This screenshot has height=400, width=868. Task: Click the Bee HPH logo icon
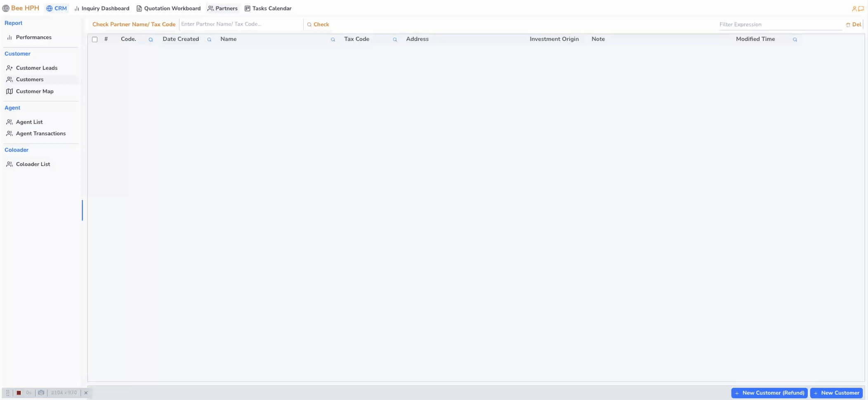(x=6, y=8)
